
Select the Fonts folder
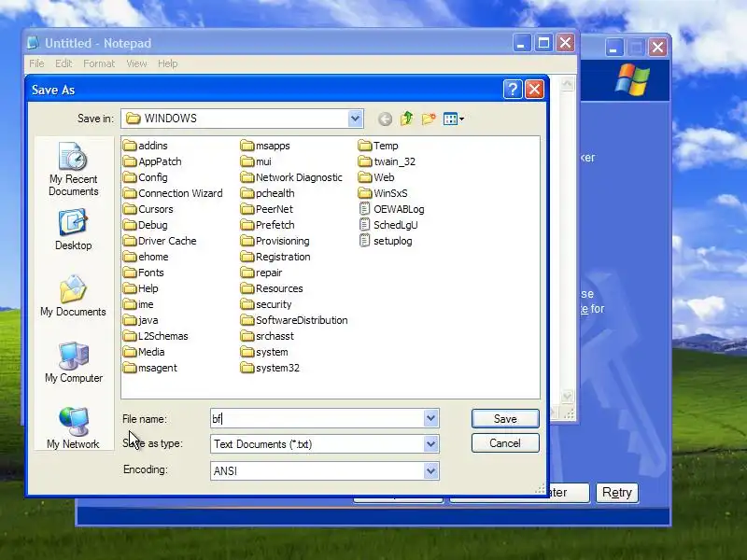(144, 273)
